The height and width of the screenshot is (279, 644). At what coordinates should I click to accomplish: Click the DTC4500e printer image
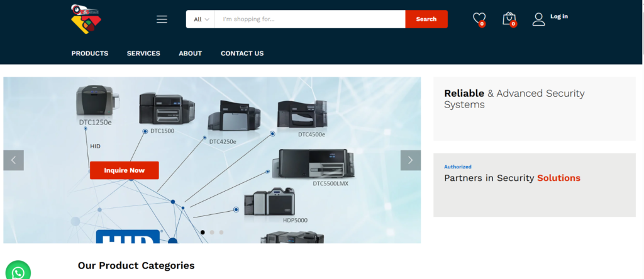pos(303,113)
